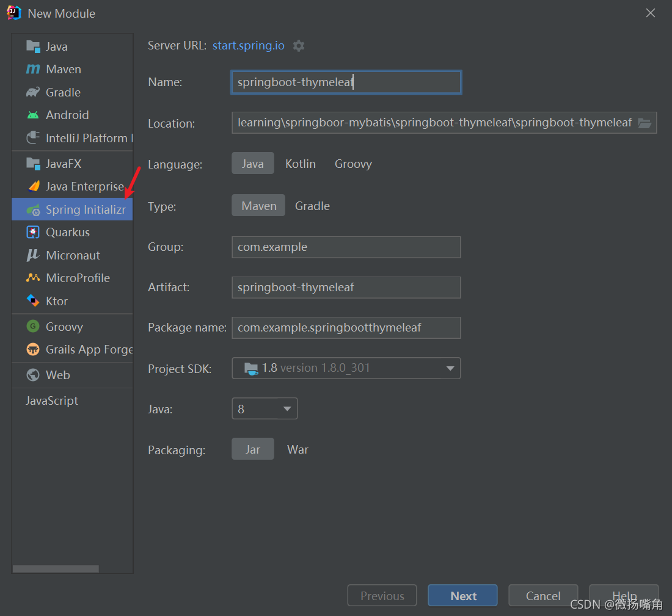Pick the IntelliJ Platform Plugin icon
Image resolution: width=672 pixels, height=616 pixels.
pyautogui.click(x=33, y=138)
